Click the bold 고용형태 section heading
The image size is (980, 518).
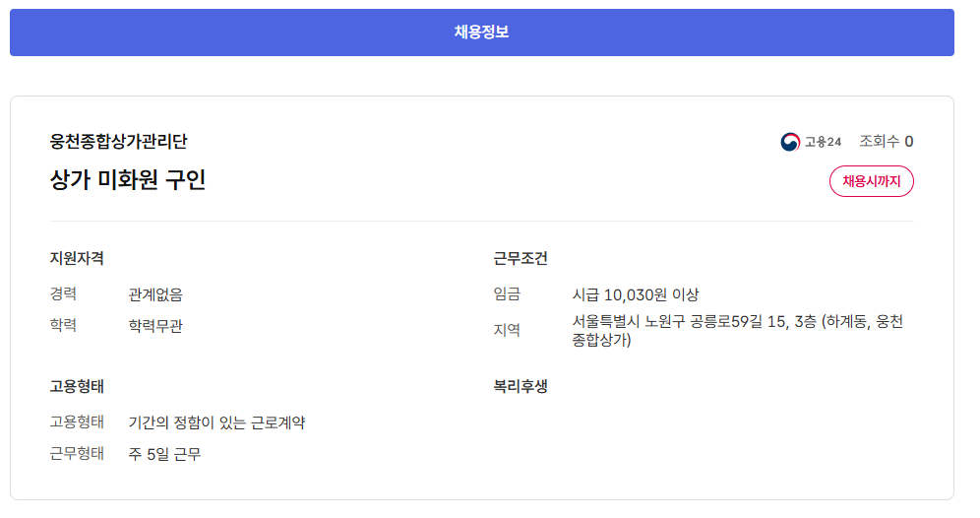(77, 386)
